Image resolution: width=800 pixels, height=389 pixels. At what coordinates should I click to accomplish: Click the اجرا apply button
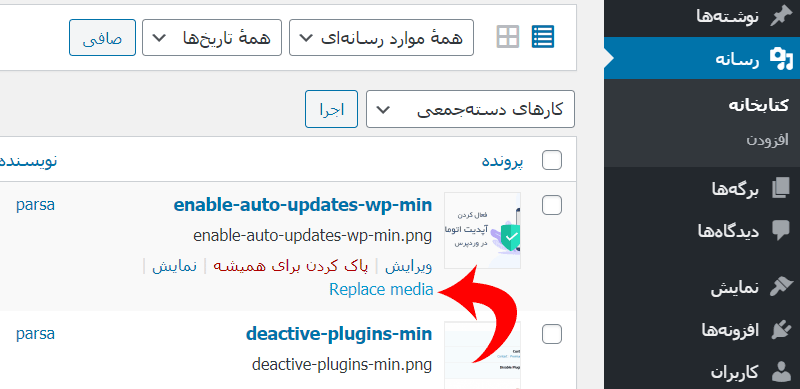coord(332,109)
